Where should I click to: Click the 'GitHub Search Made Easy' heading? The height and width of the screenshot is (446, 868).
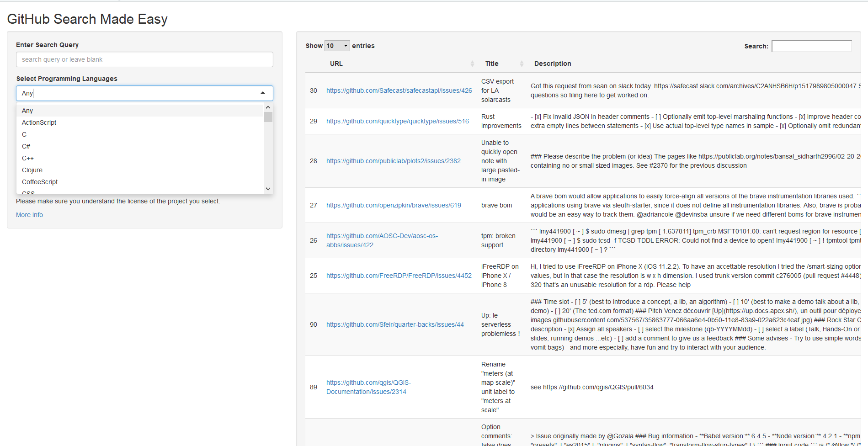point(87,19)
